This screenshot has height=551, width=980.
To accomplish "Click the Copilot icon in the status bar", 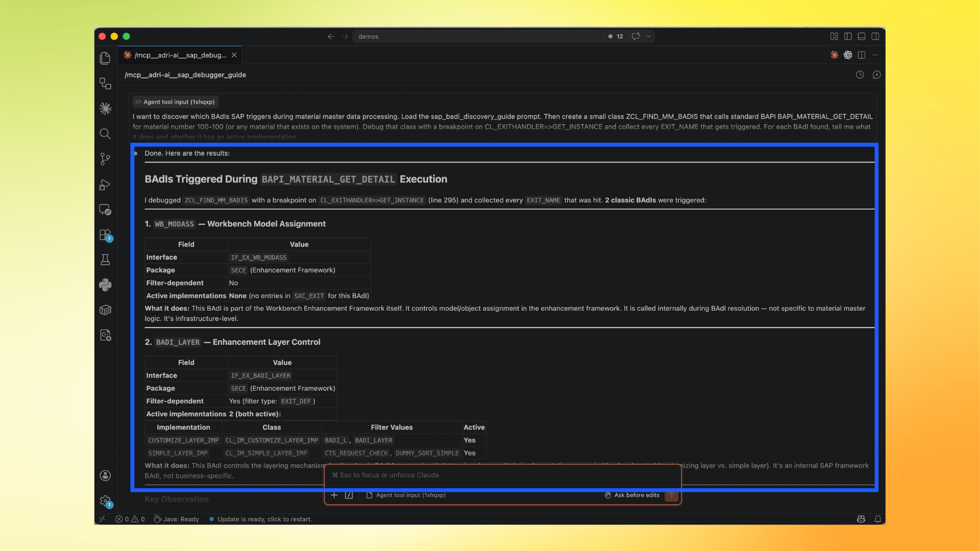I will [861, 519].
